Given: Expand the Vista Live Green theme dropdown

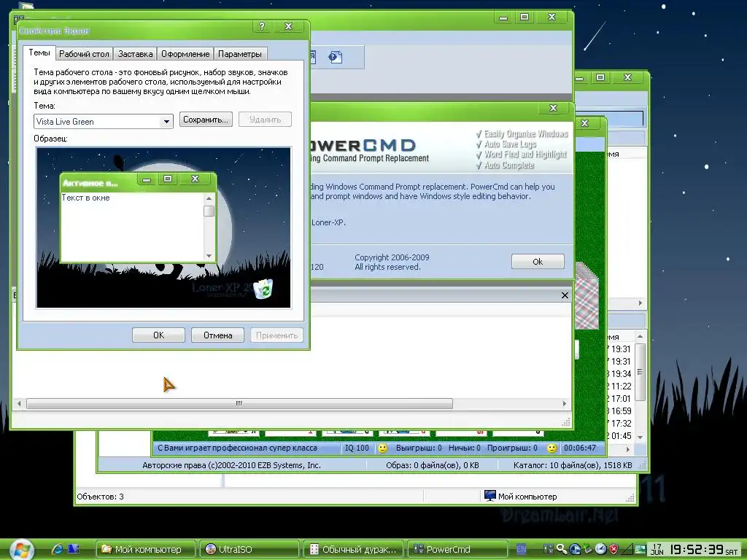Looking at the screenshot, I should [x=166, y=122].
